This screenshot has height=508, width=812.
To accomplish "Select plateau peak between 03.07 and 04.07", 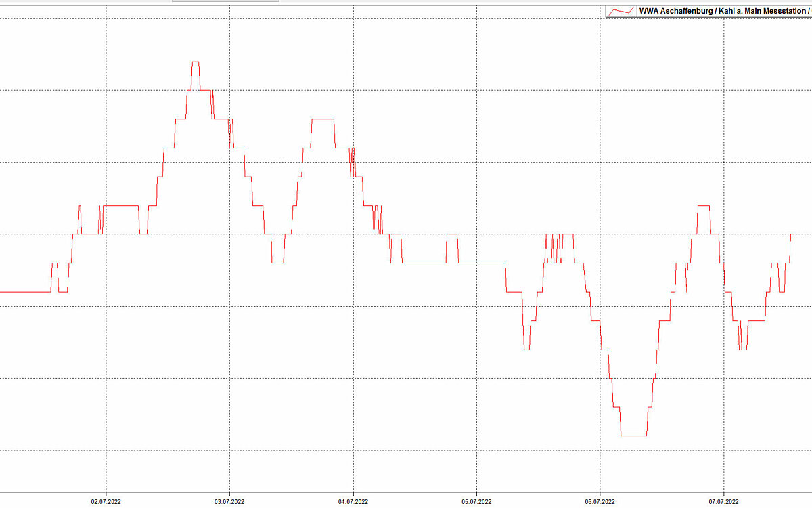I will (x=323, y=119).
